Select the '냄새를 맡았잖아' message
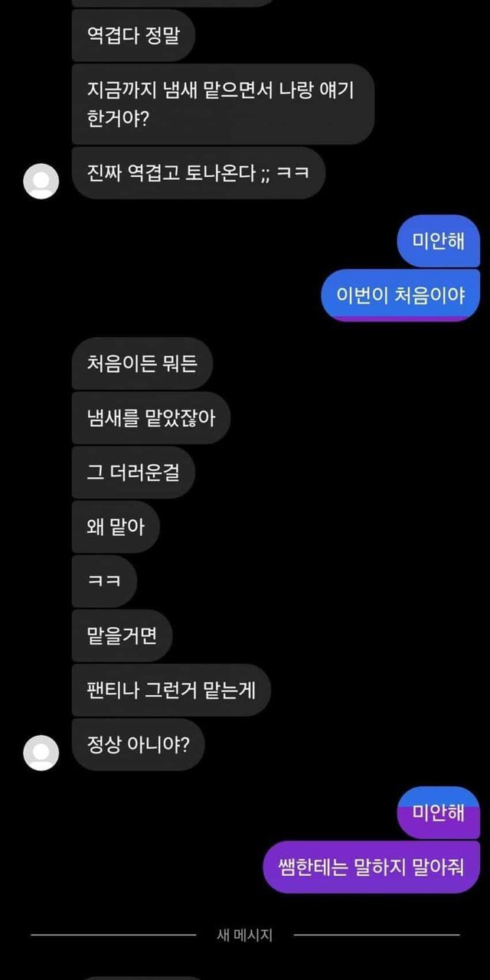The width and height of the screenshot is (490, 980). point(151,417)
